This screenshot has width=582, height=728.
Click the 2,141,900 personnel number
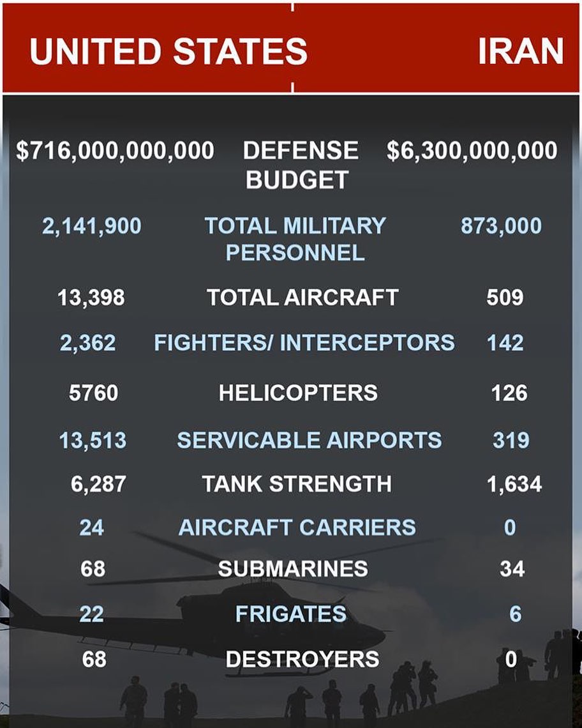tap(91, 226)
